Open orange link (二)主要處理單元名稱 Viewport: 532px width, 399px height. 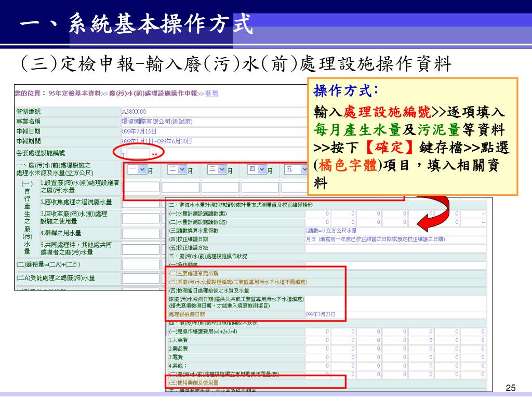(194, 273)
